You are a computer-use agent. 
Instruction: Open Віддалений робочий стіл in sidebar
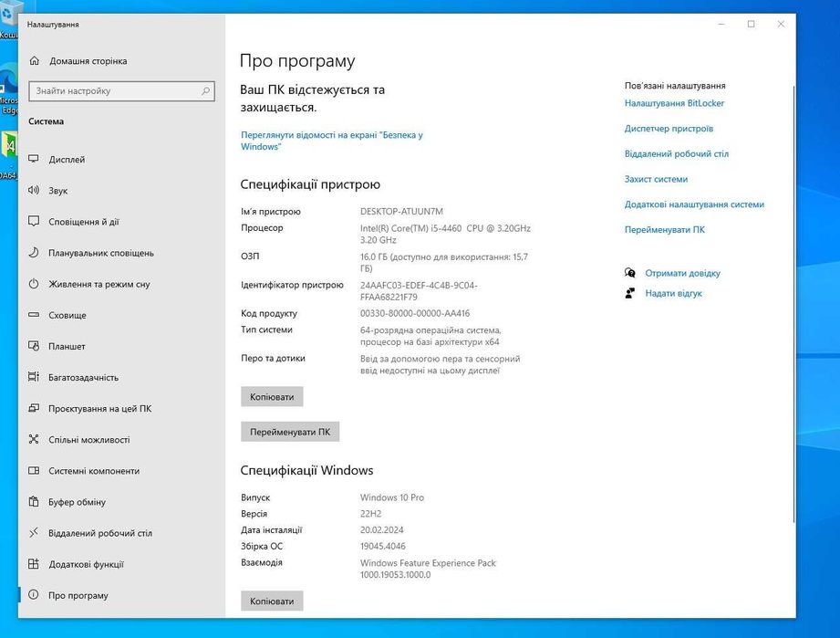click(100, 533)
